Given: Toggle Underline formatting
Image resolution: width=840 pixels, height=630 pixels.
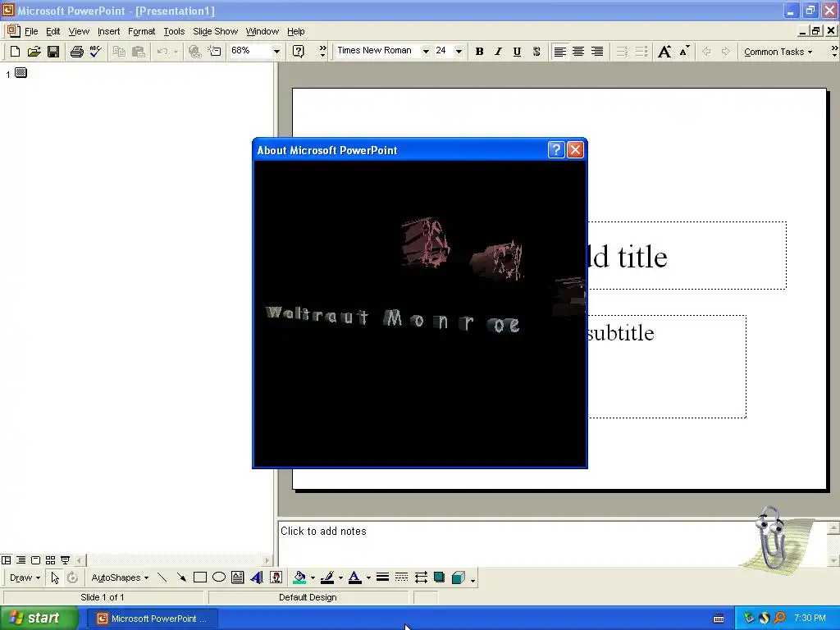Looking at the screenshot, I should [517, 52].
